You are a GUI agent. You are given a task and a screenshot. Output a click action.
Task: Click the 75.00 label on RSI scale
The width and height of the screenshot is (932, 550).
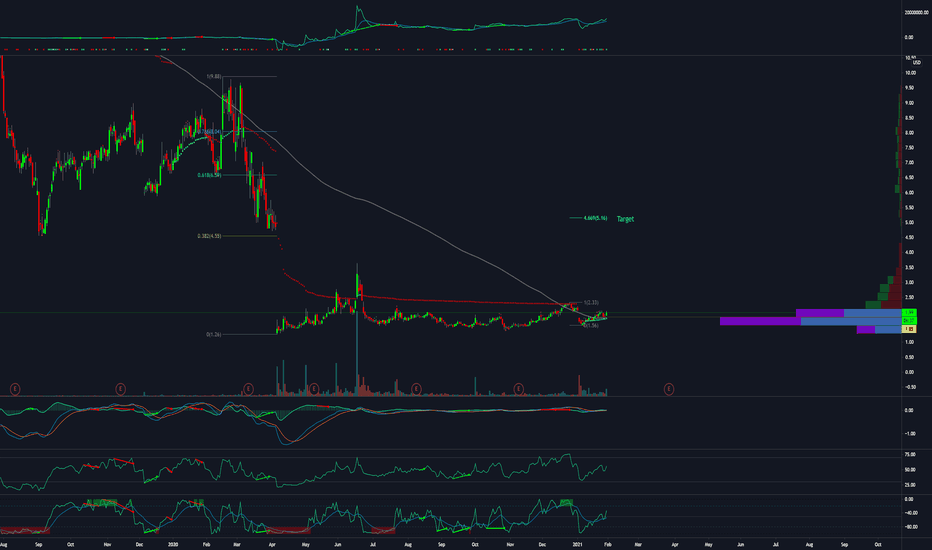pyautogui.click(x=910, y=454)
